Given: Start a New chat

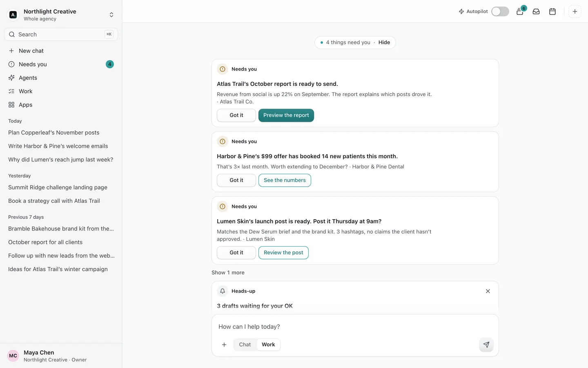Looking at the screenshot, I should [x=61, y=51].
